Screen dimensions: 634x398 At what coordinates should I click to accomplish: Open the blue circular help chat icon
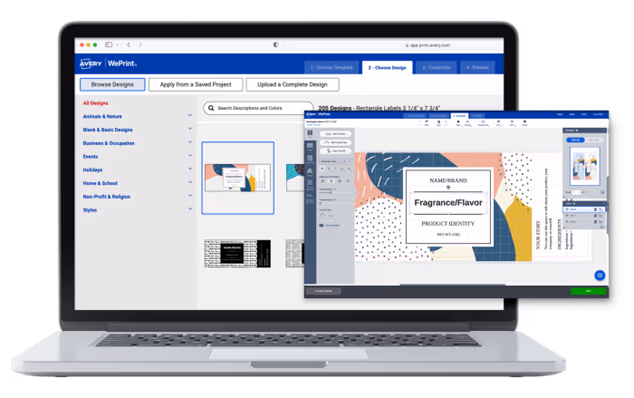tap(600, 275)
